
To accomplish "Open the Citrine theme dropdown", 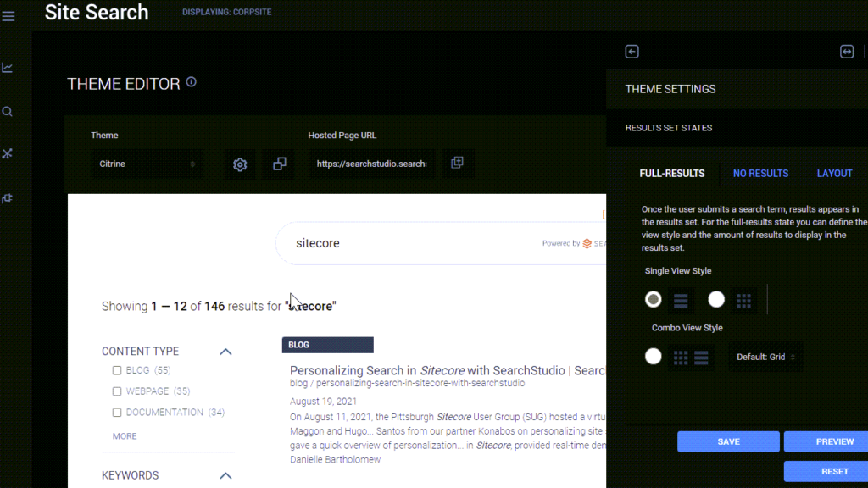I will (x=147, y=164).
